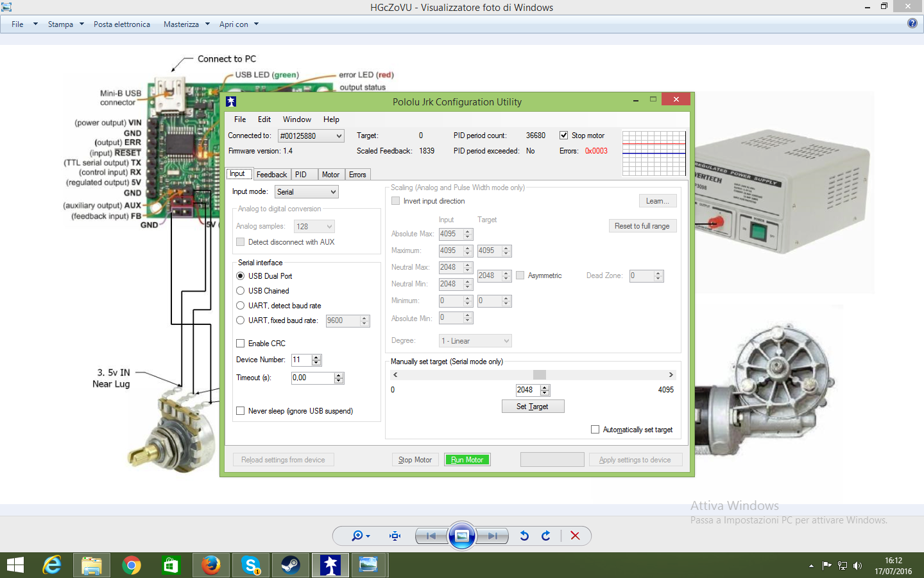Screen dimensions: 924x578
Task: Switch to the Motor tab
Action: [x=330, y=175]
